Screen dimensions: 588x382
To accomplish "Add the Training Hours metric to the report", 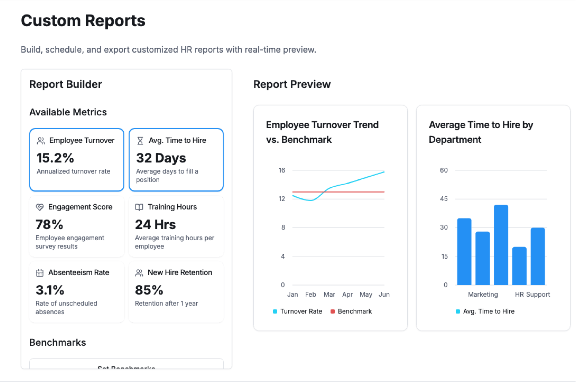I will (176, 227).
